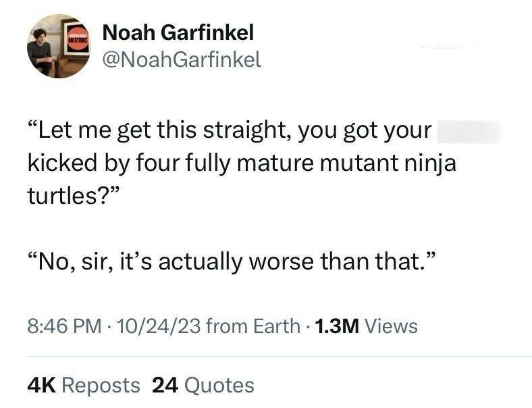Click the "from Earth" location text
This screenshot has width=532, height=408.
(x=251, y=327)
